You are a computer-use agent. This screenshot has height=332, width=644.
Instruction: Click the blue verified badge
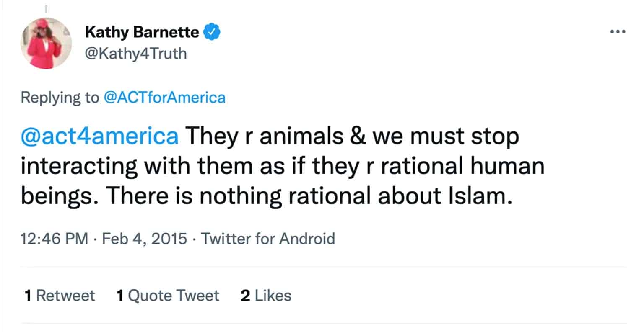(212, 32)
